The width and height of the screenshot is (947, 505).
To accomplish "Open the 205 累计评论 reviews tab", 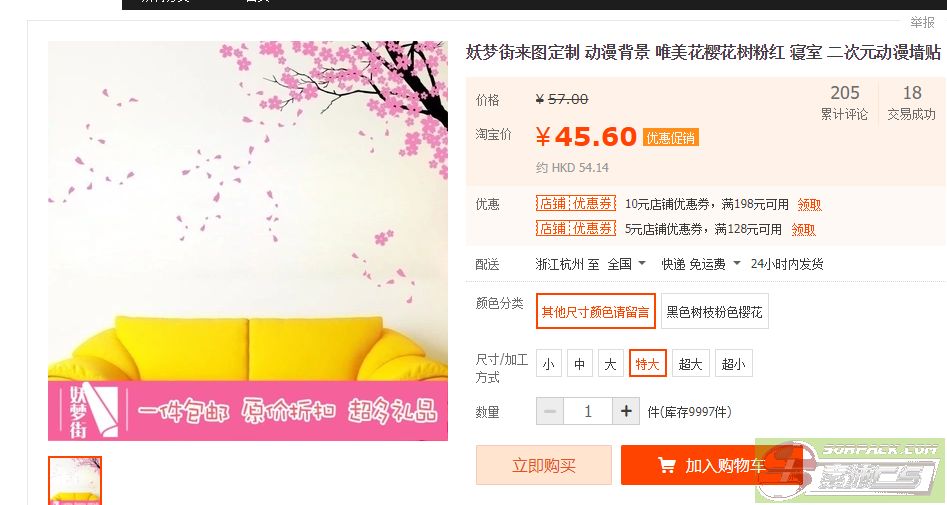I will (844, 102).
